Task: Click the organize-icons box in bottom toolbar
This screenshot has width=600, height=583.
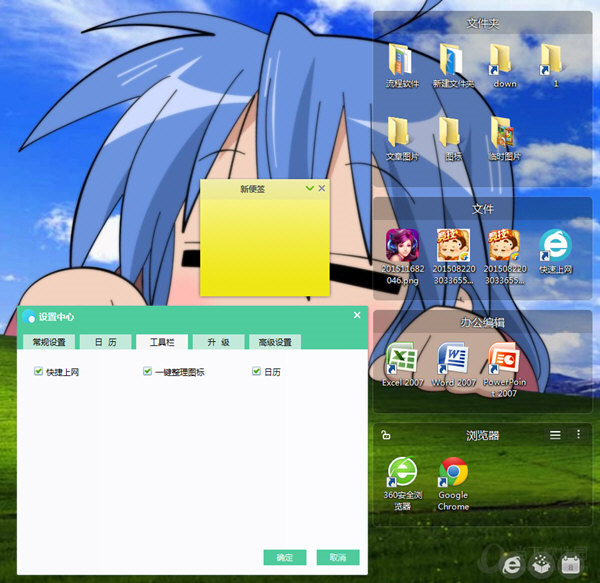Action: click(x=541, y=565)
